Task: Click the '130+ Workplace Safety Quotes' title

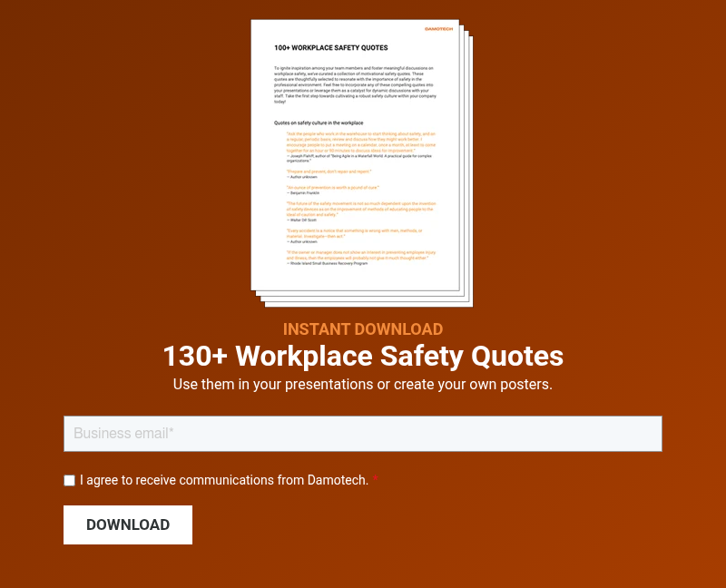Action: point(362,355)
